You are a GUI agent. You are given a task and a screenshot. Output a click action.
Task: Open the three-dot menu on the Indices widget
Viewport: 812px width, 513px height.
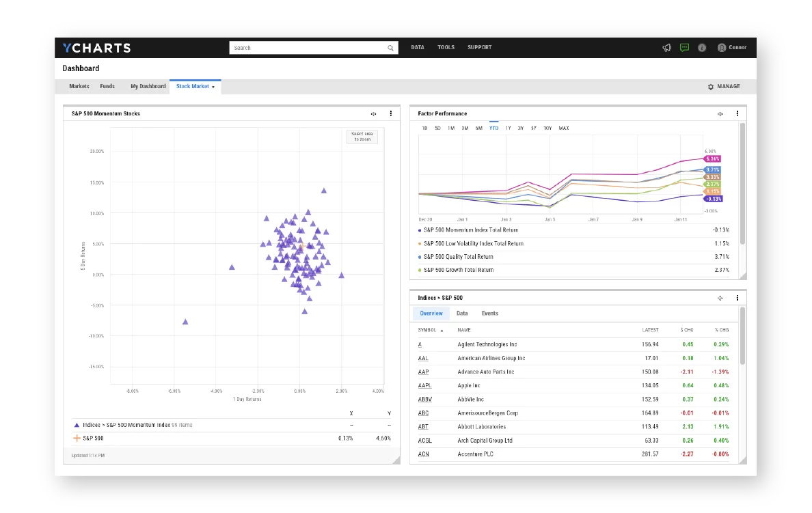point(737,298)
